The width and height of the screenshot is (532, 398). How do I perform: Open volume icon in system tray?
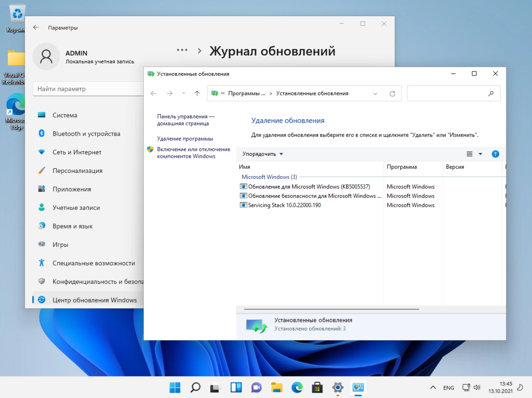click(x=477, y=388)
